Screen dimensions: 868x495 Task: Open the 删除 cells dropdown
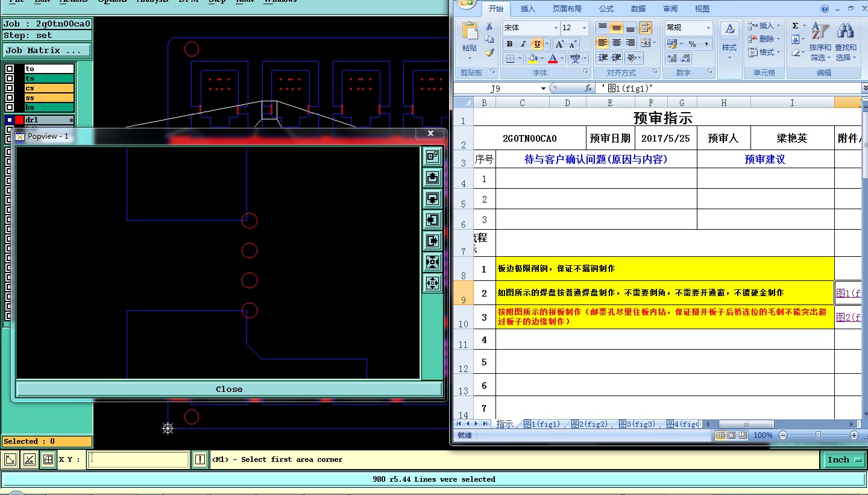pyautogui.click(x=778, y=39)
